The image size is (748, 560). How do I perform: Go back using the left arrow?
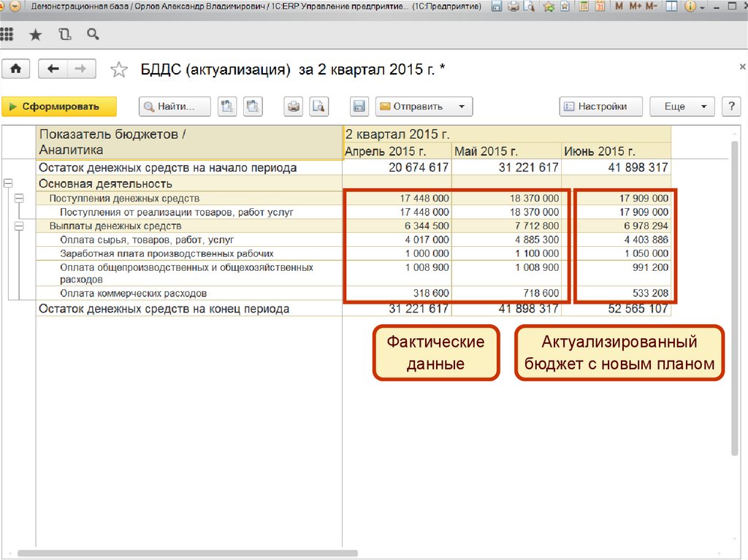(x=53, y=69)
